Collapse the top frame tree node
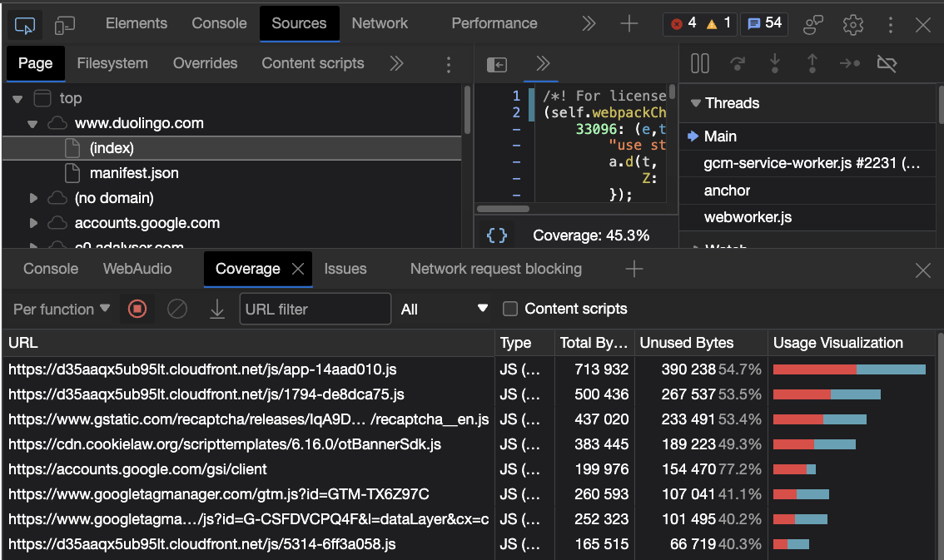 (17, 99)
